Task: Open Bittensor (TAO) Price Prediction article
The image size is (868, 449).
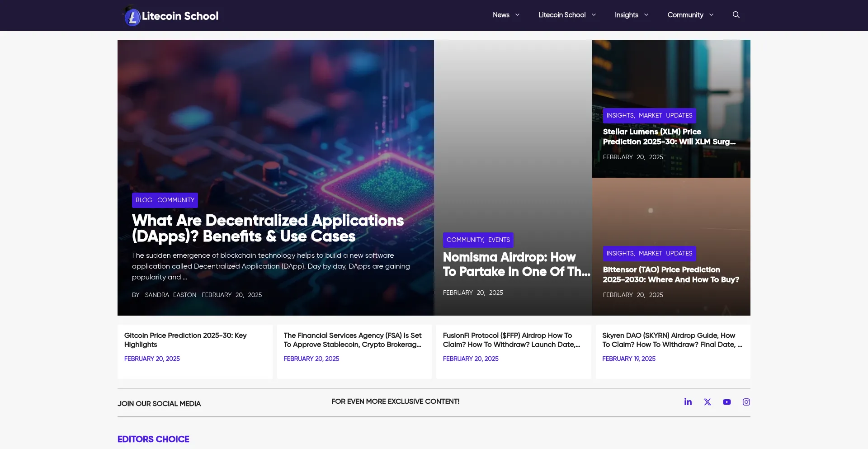Action: [x=671, y=274]
